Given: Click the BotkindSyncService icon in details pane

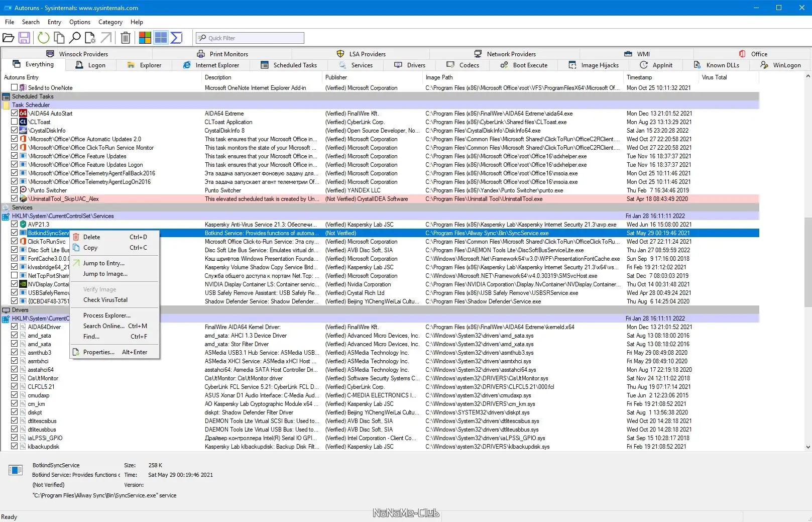Looking at the screenshot, I should [x=16, y=470].
